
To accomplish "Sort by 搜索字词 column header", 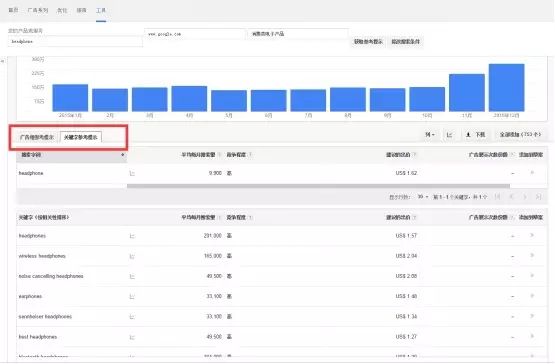I will [71, 155].
